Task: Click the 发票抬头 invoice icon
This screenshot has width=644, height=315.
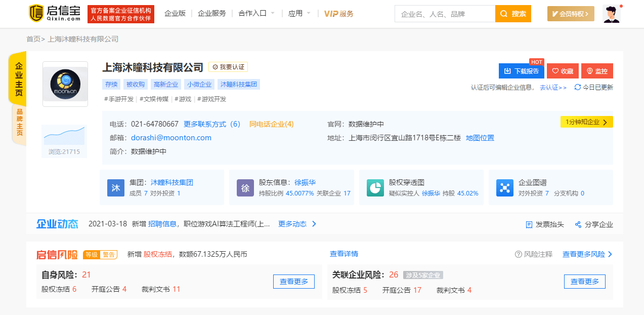Action: (529, 224)
